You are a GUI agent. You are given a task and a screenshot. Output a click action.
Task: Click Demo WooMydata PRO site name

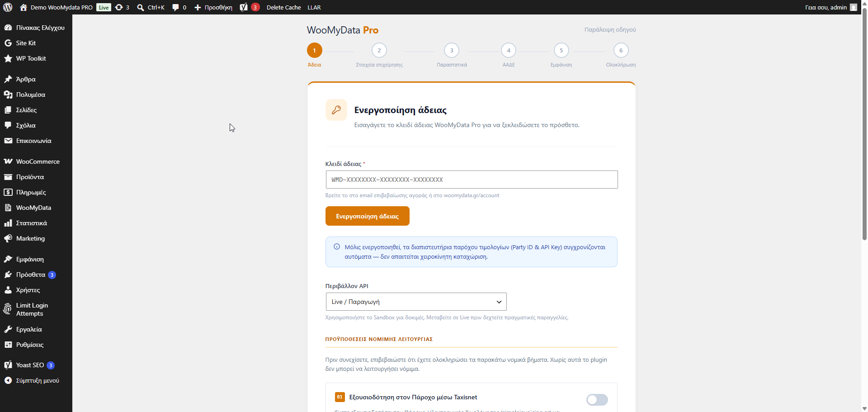coord(61,7)
